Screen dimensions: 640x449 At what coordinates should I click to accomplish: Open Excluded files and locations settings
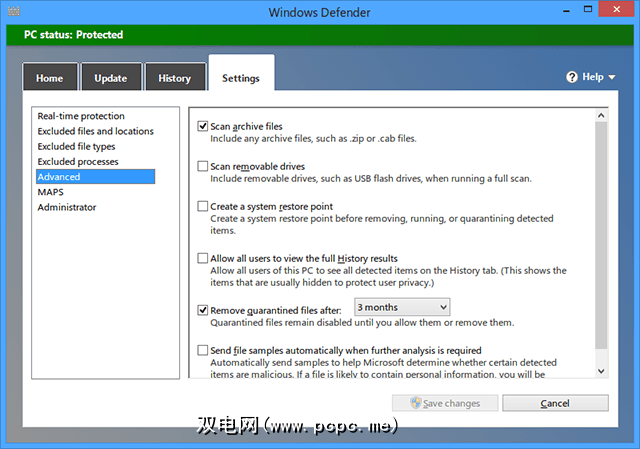pos(95,132)
